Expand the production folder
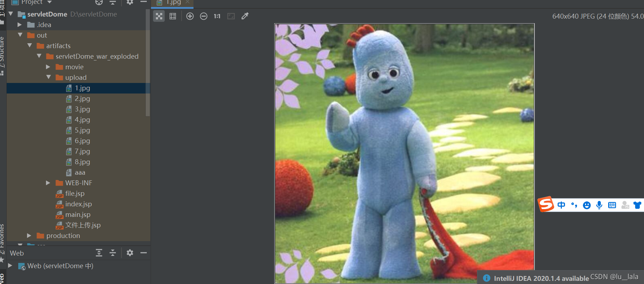Viewport: 644px width, 284px height. click(x=29, y=235)
